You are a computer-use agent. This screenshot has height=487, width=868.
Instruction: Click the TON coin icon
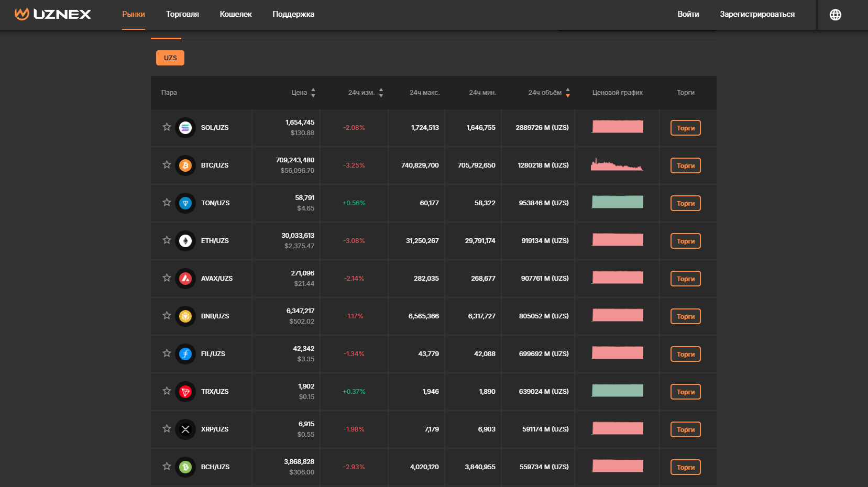point(185,203)
